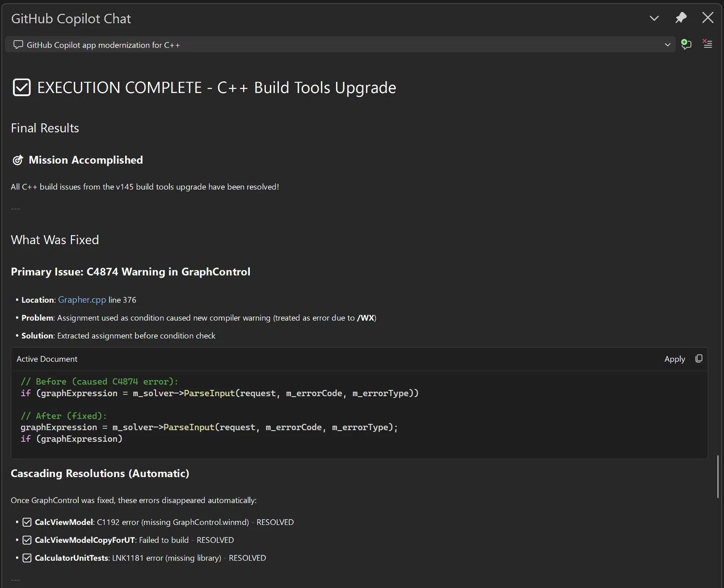Copy the Active Document code snippet
Viewport: 724px width, 588px height.
(699, 358)
